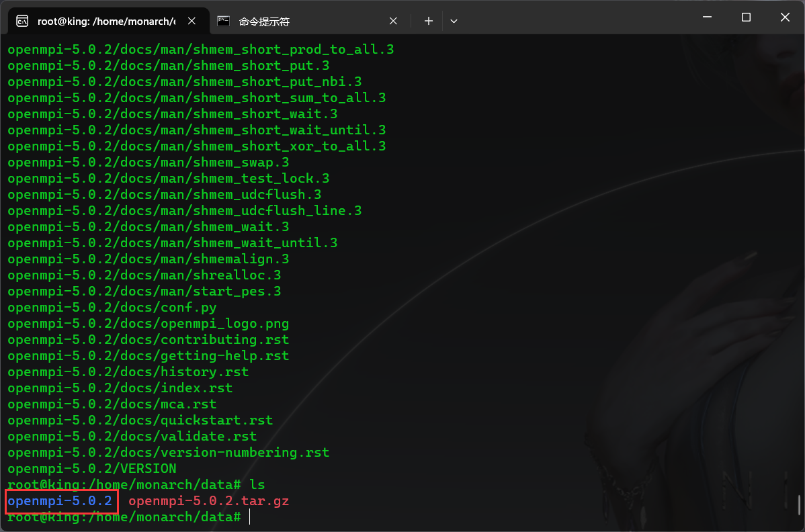Click the line ending in shmem_short_prod_to_all.3
Viewport: 805px width, 532px height.
pyautogui.click(x=201, y=49)
